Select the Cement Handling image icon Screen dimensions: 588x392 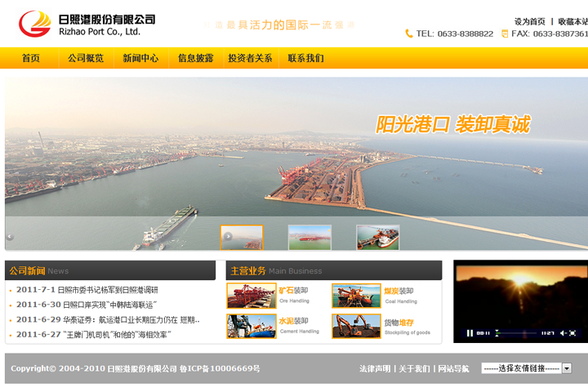coord(252,326)
